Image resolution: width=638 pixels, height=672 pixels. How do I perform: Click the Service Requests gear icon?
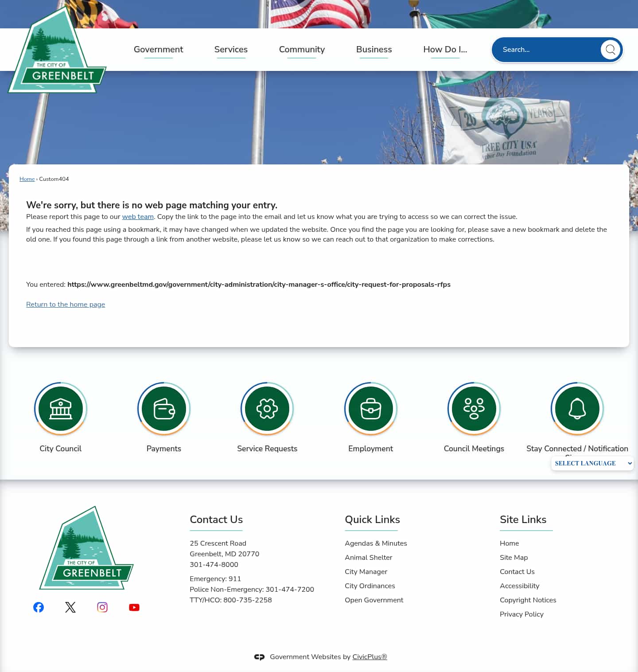(x=267, y=408)
